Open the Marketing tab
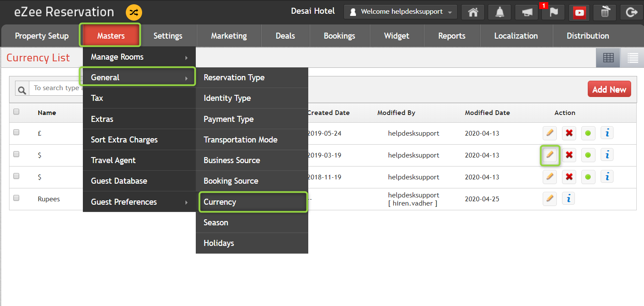Image resolution: width=644 pixels, height=306 pixels. click(229, 36)
